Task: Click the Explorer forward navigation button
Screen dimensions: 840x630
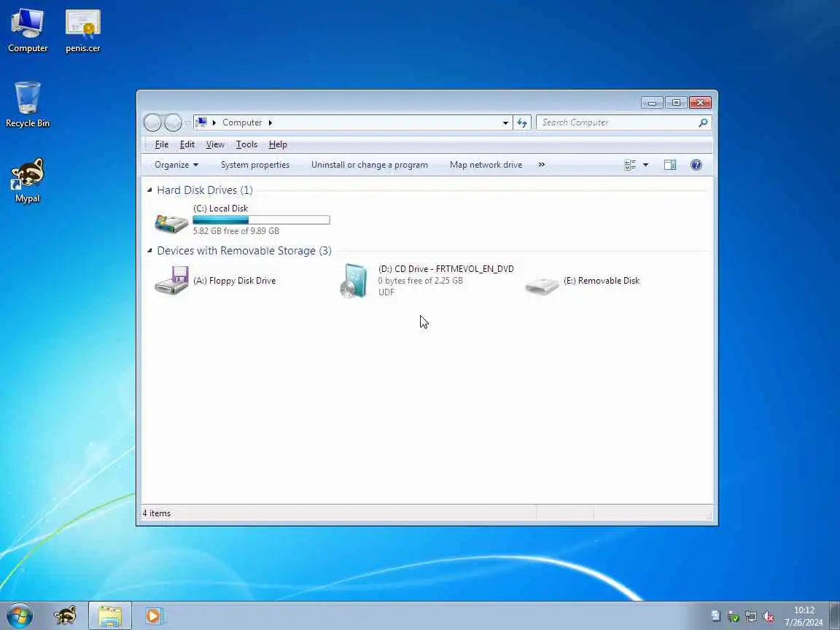Action: (x=173, y=122)
